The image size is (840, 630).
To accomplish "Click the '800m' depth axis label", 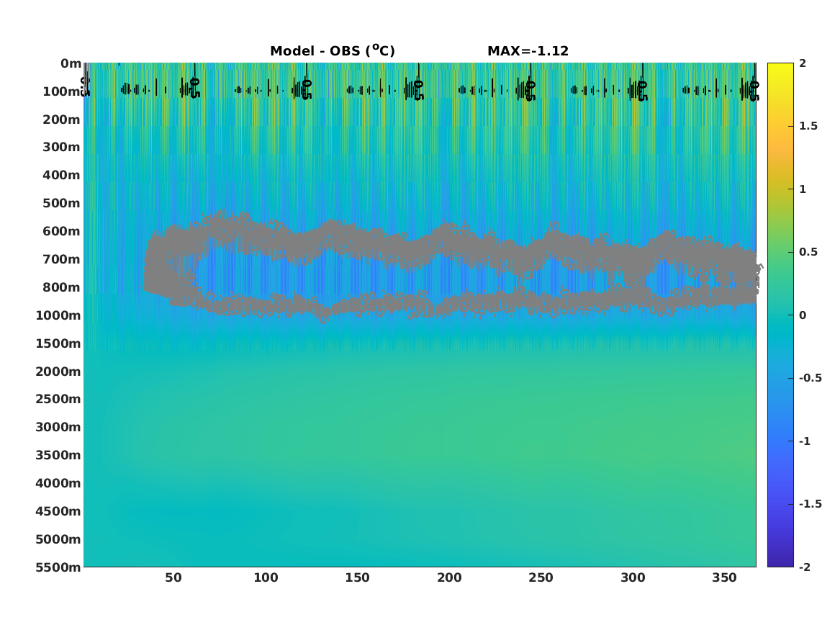I will 62,288.
